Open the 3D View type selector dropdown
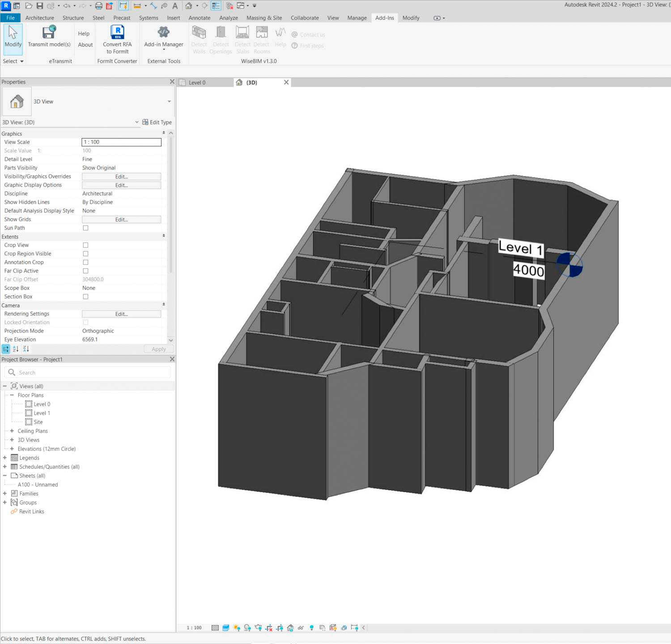671x644 pixels. pos(169,102)
